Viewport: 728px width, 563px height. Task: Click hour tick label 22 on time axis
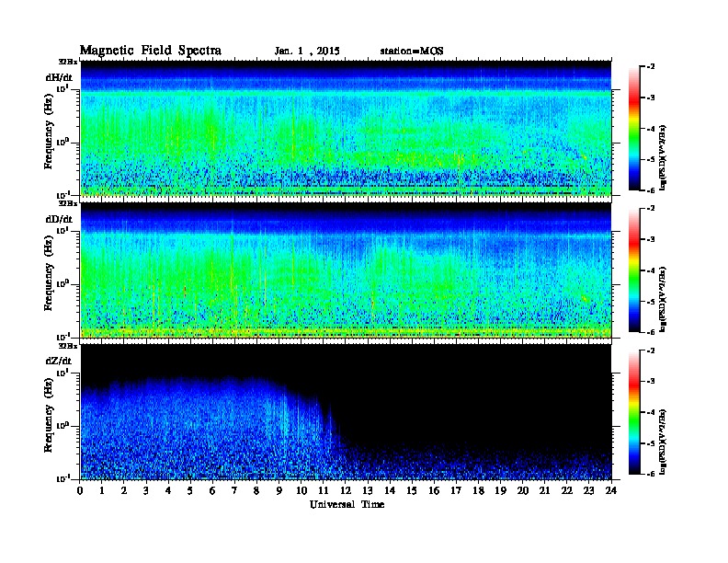[x=567, y=491]
